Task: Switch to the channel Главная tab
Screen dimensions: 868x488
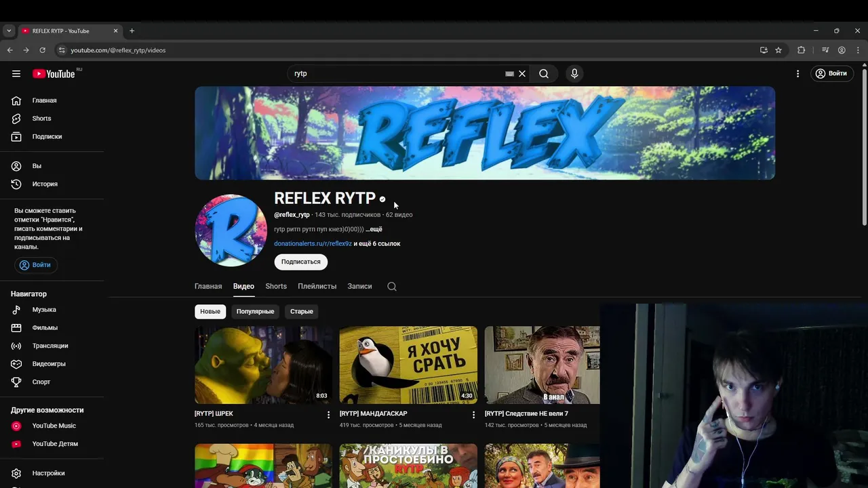Action: [x=208, y=286]
